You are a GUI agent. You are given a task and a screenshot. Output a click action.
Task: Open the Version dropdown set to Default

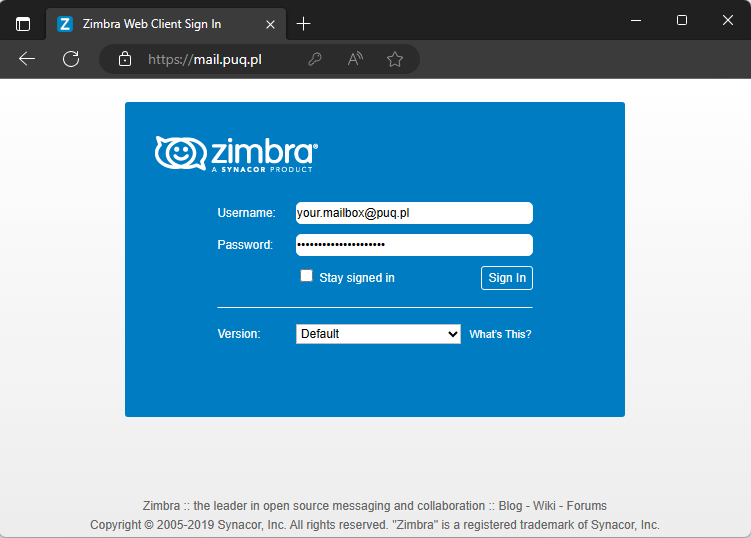378,334
